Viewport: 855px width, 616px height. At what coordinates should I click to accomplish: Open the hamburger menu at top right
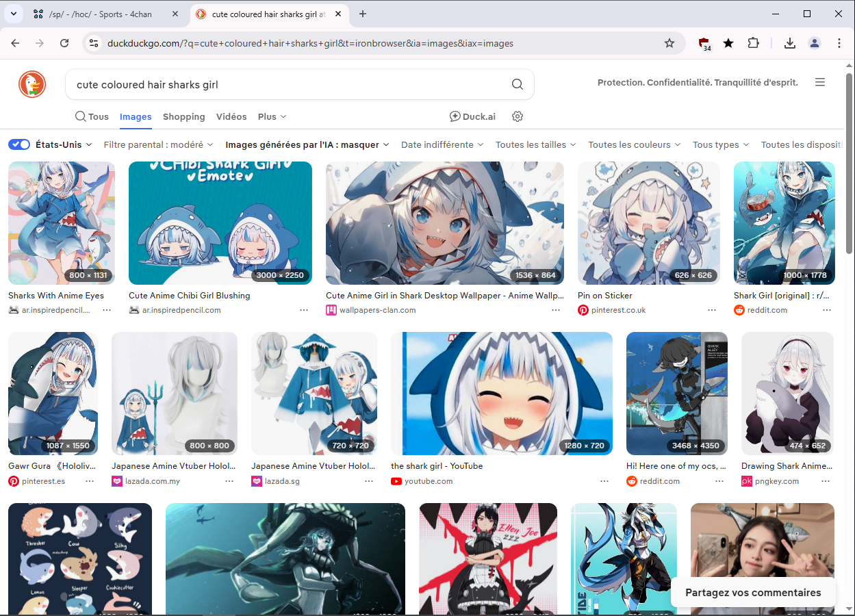(x=820, y=82)
